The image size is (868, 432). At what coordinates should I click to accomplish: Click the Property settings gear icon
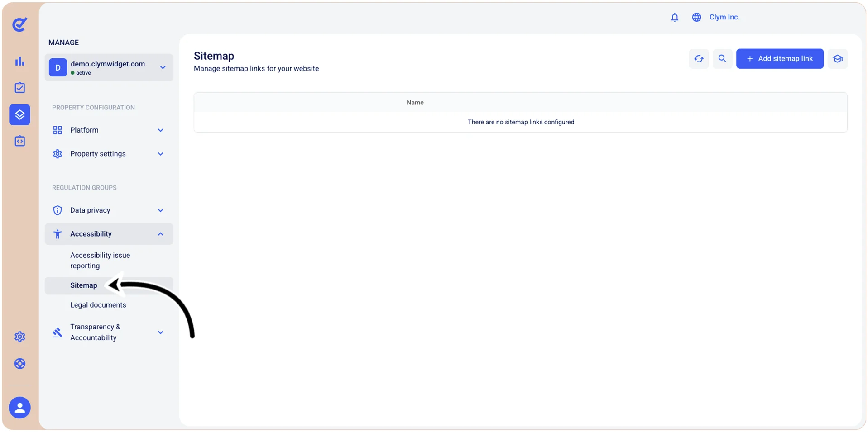pyautogui.click(x=58, y=154)
